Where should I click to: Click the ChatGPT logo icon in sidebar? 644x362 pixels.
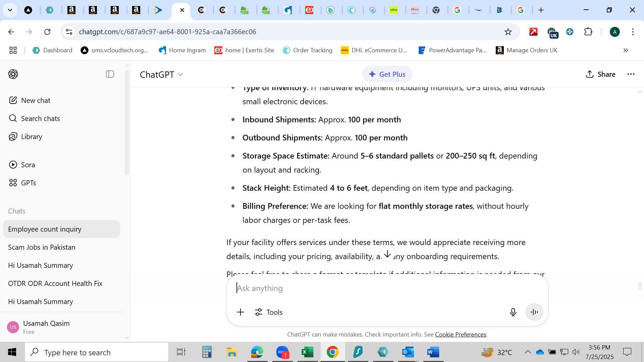click(13, 74)
